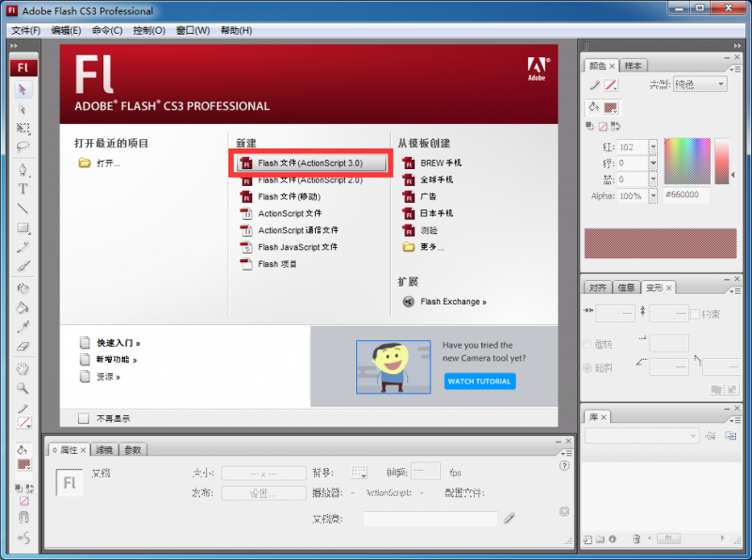Open the green value dropdown arrow
The width and height of the screenshot is (752, 560).
click(653, 163)
